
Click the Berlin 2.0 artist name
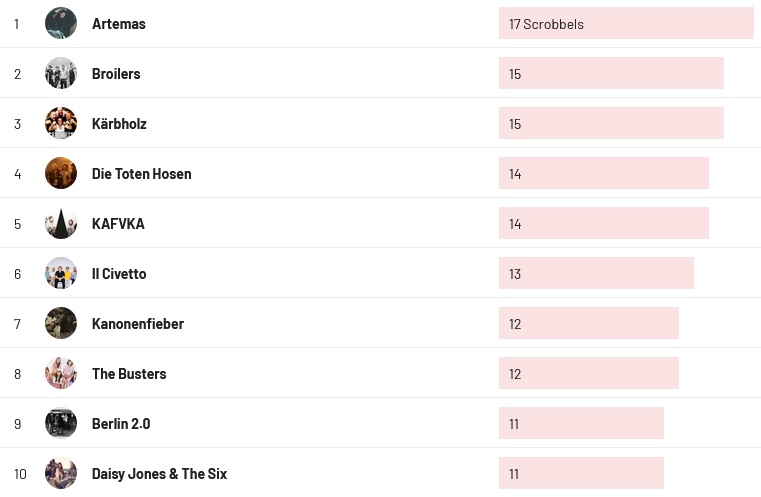point(121,424)
